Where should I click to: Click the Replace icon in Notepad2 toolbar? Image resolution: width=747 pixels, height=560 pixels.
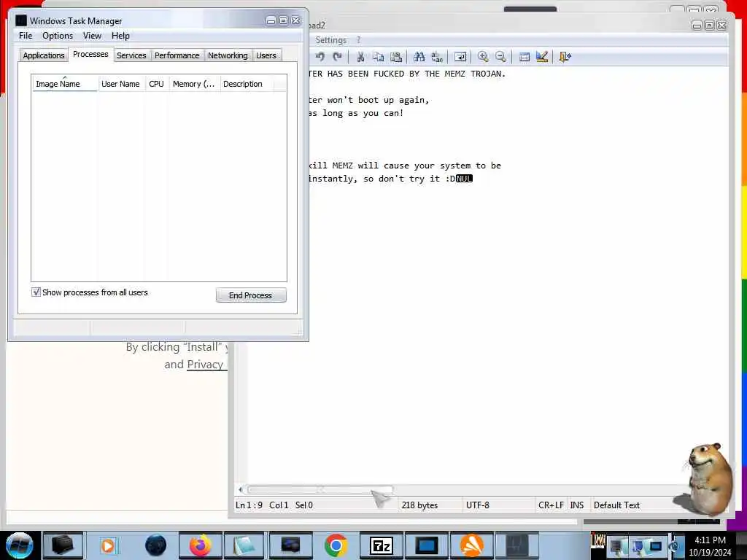pos(437,57)
